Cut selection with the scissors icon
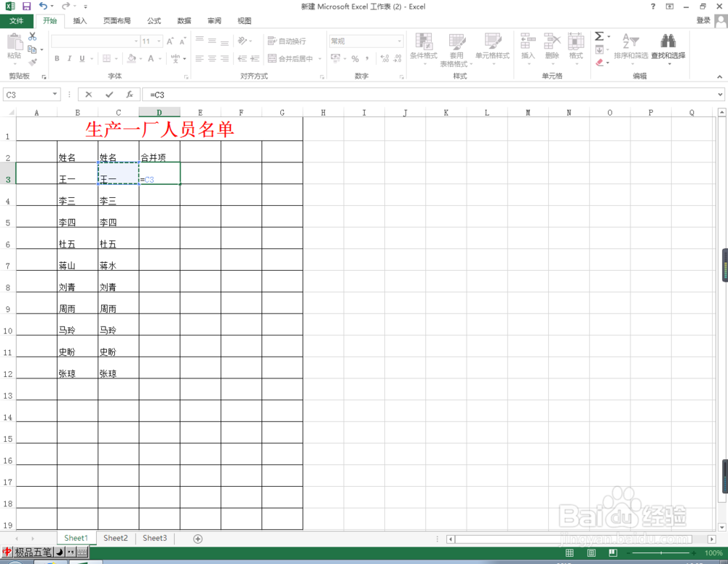 click(x=33, y=36)
